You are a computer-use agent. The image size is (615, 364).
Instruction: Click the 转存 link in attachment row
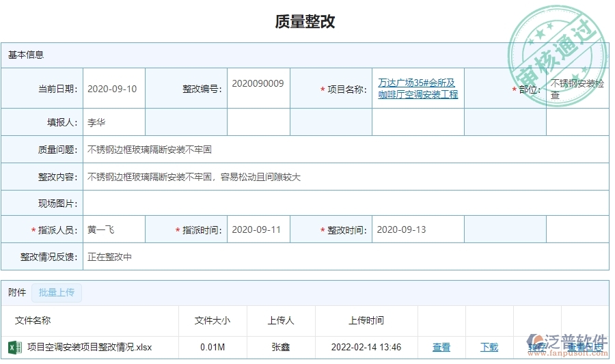pyautogui.click(x=536, y=348)
